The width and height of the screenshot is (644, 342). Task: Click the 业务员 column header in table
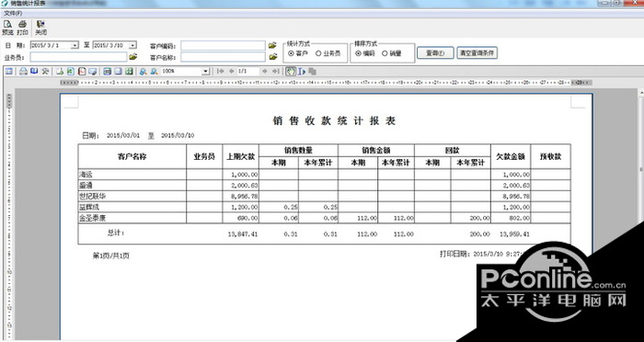[x=204, y=156]
